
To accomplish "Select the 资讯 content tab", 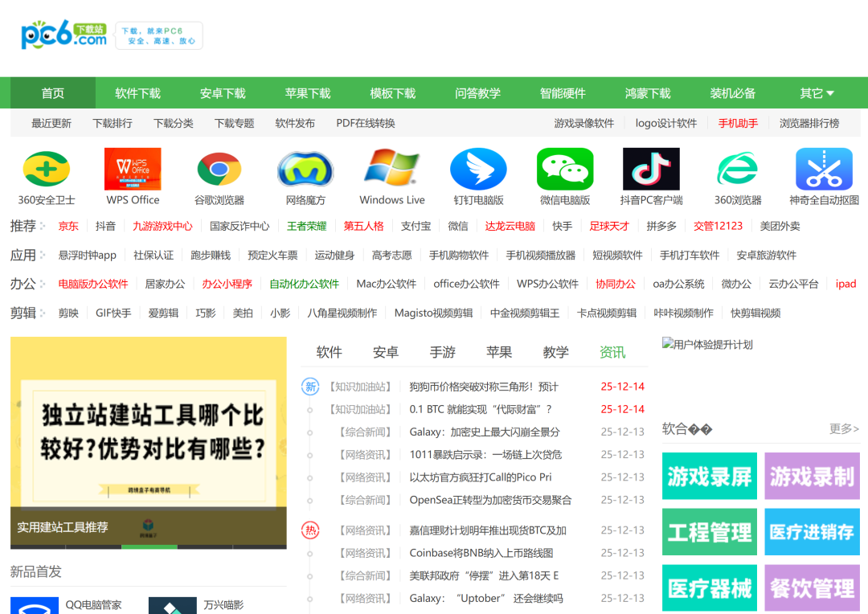I will [x=612, y=352].
